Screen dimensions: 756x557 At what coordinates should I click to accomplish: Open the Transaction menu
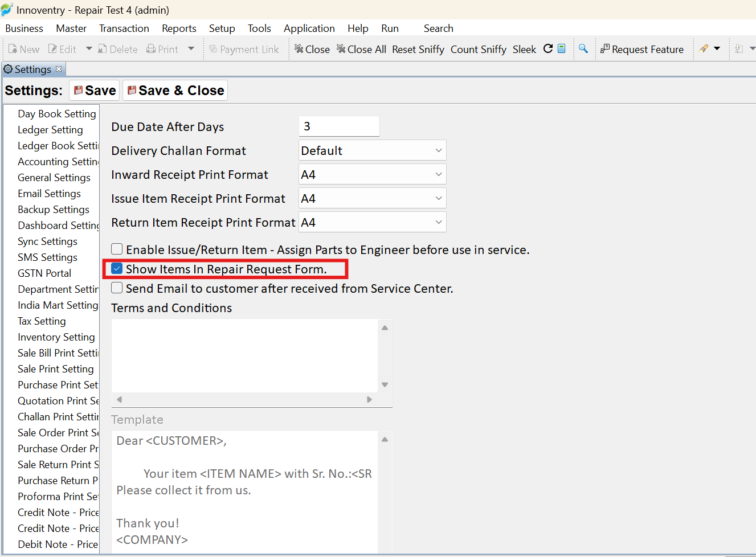pos(124,28)
